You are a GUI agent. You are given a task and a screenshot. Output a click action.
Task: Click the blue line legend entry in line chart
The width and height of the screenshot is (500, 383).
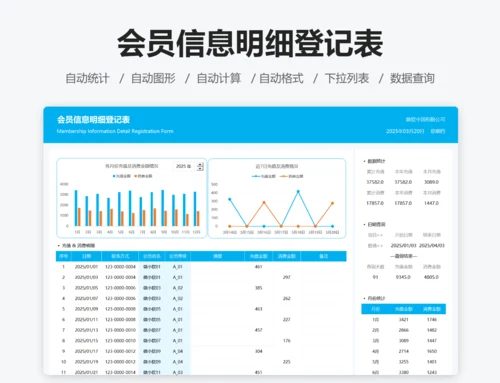click(x=264, y=176)
